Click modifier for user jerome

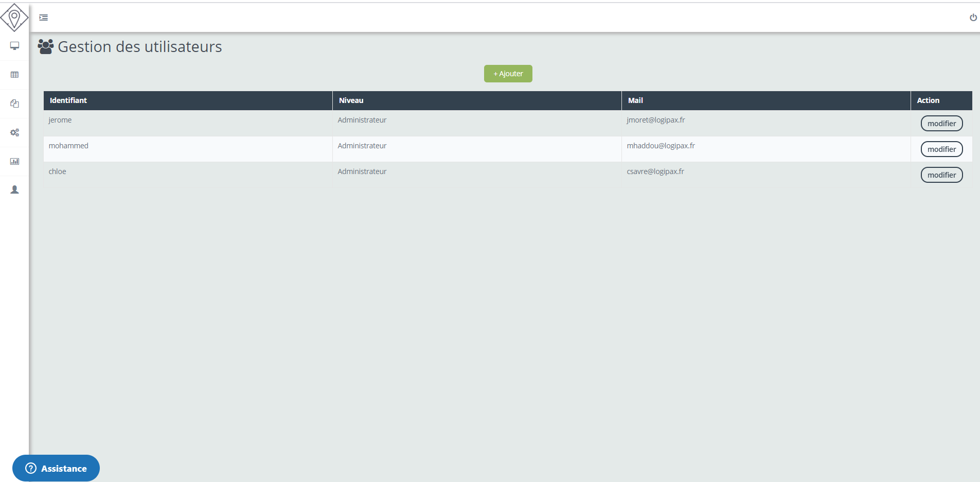point(941,123)
